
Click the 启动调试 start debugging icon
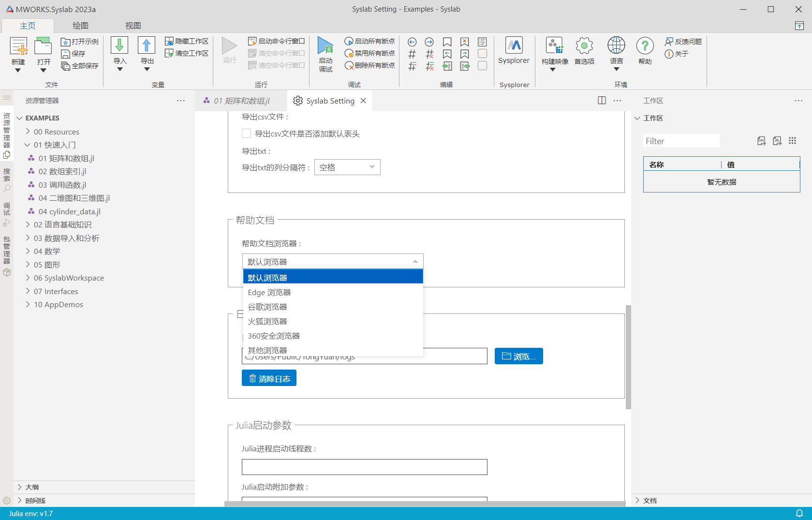tap(325, 46)
